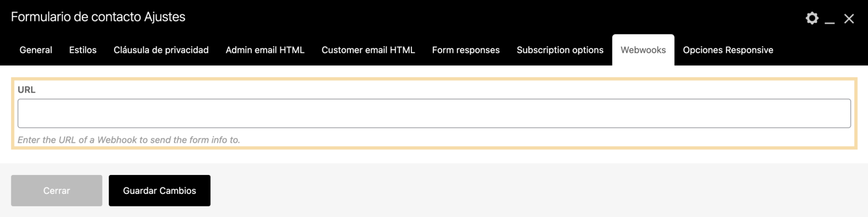Focus the webhook URL input field
Viewport: 868px width, 217px height.
pos(434,113)
